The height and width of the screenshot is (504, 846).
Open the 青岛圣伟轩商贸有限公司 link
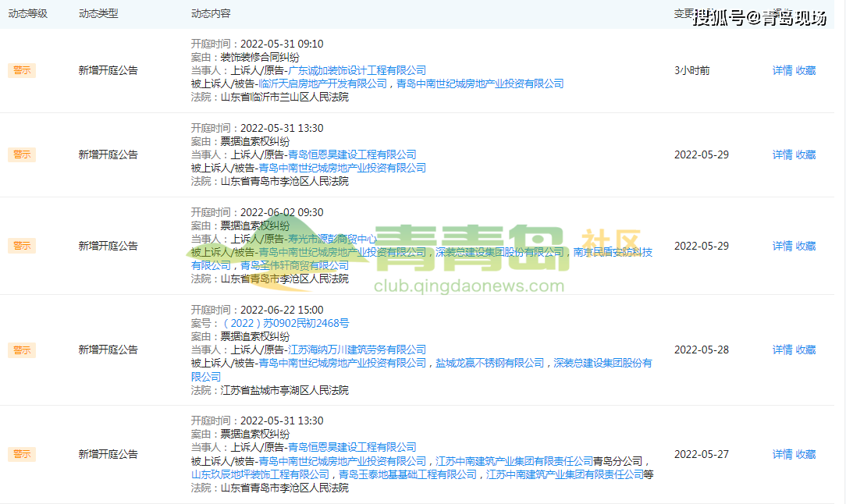coord(294,265)
